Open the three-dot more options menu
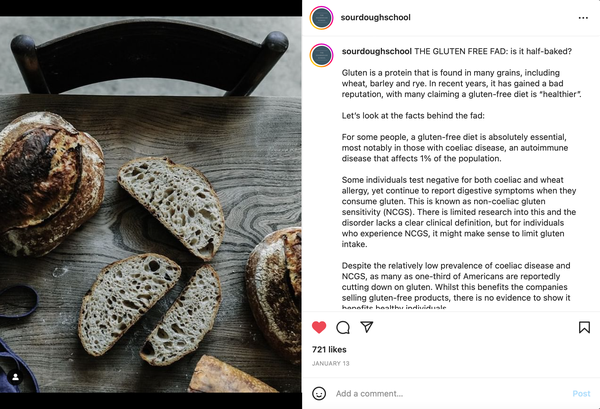 click(x=583, y=18)
